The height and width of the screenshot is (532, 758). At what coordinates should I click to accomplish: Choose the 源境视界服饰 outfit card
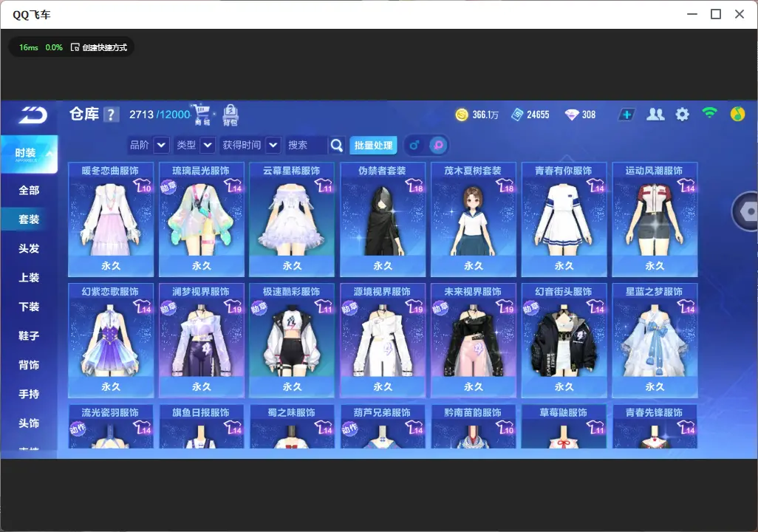(383, 341)
